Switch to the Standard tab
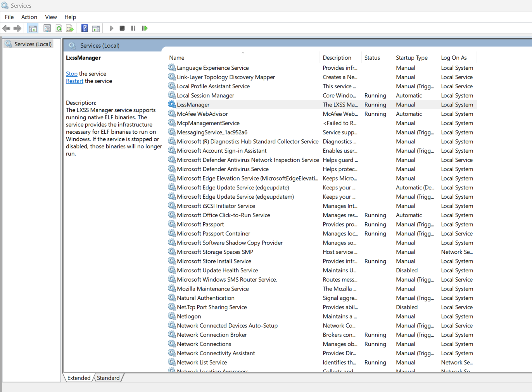Viewport: 532px width, 392px height. pos(108,378)
